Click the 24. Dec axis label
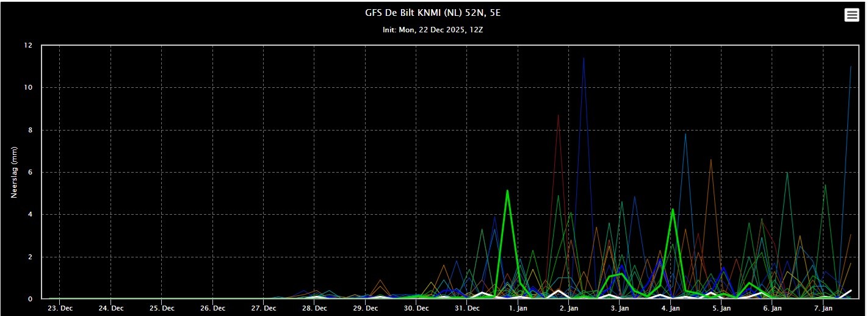This screenshot has width=868, height=316. [x=110, y=308]
